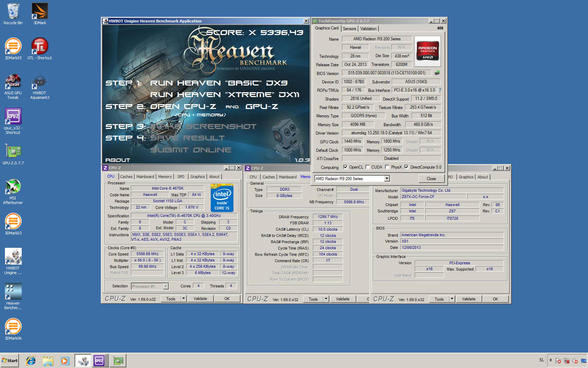Open Windows Explorer folder in taskbar
588x368 pixels.
(48, 360)
